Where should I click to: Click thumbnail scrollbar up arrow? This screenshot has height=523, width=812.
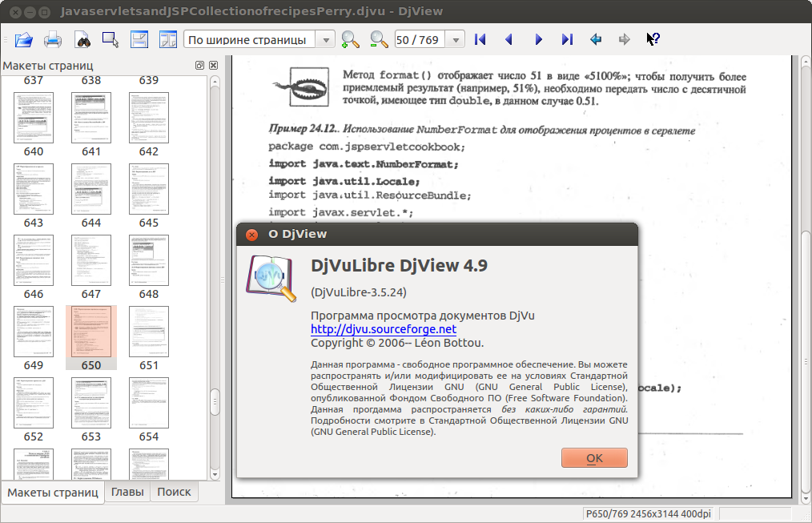[x=215, y=82]
